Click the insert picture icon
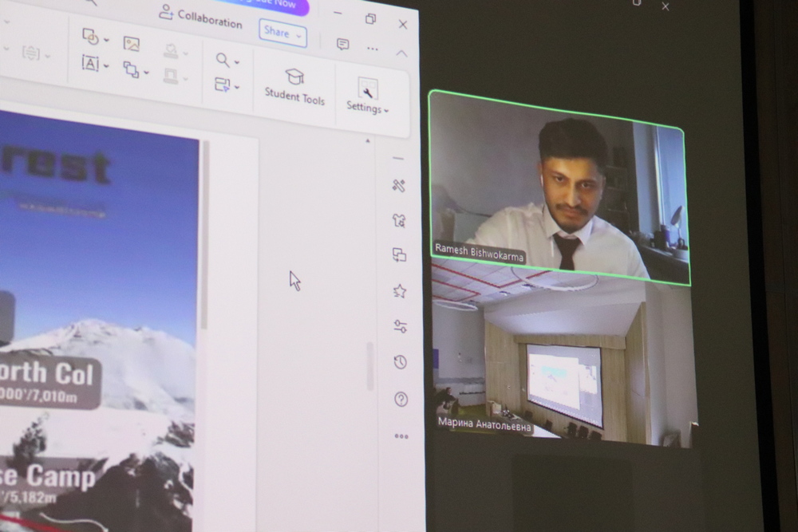The height and width of the screenshot is (532, 798). pyautogui.click(x=132, y=44)
